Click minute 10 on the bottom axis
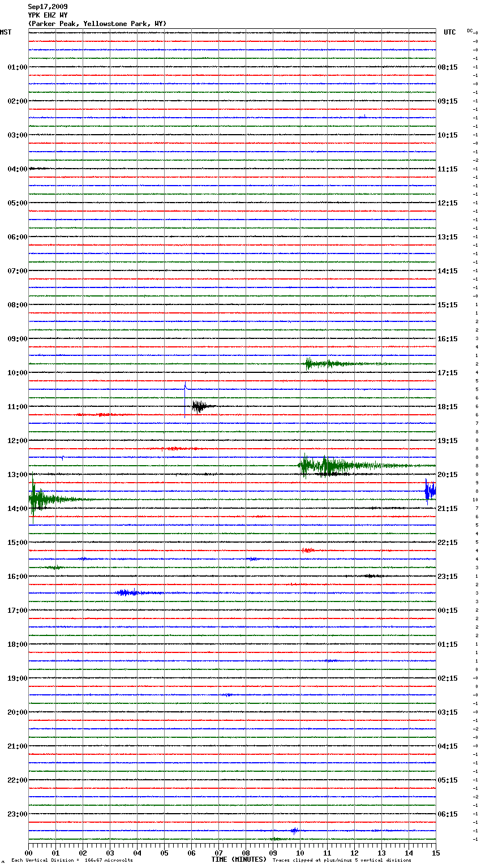This screenshot has width=481, height=868. click(x=300, y=853)
